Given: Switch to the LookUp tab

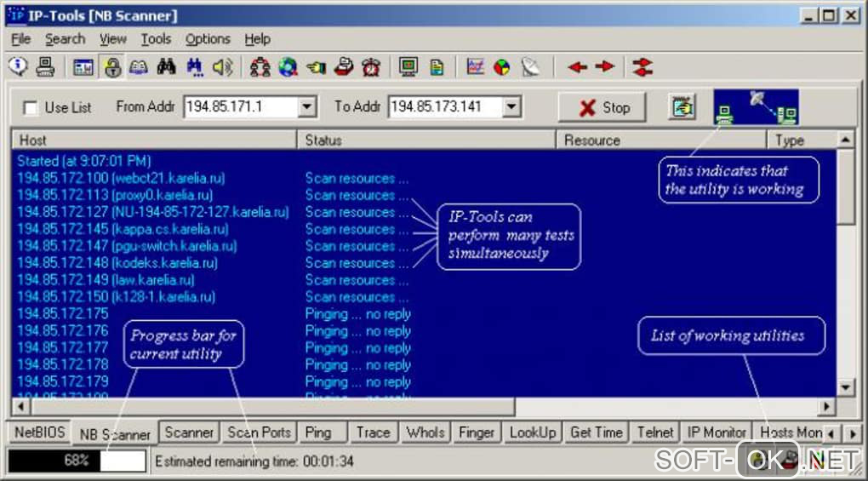Looking at the screenshot, I should (x=533, y=432).
